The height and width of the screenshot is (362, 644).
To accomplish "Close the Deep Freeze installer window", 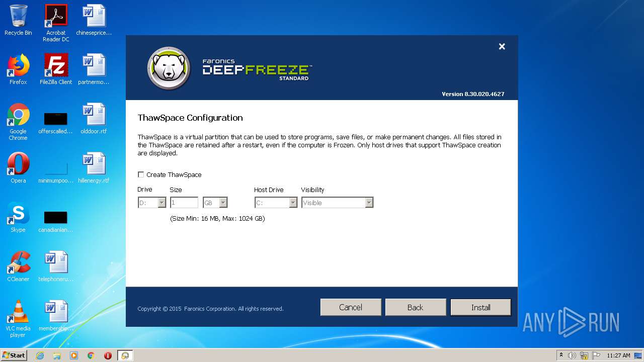I will tap(502, 46).
